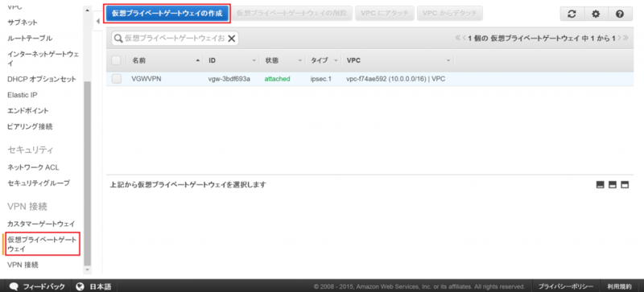Viewport: 644px width, 292px height.
Task: Click the 名前 column header
Action: (138, 60)
